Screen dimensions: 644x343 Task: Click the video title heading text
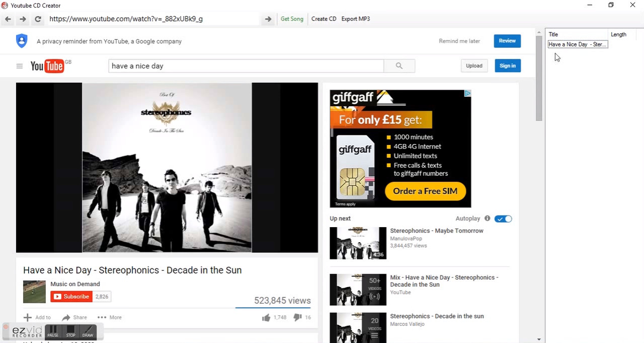point(132,270)
